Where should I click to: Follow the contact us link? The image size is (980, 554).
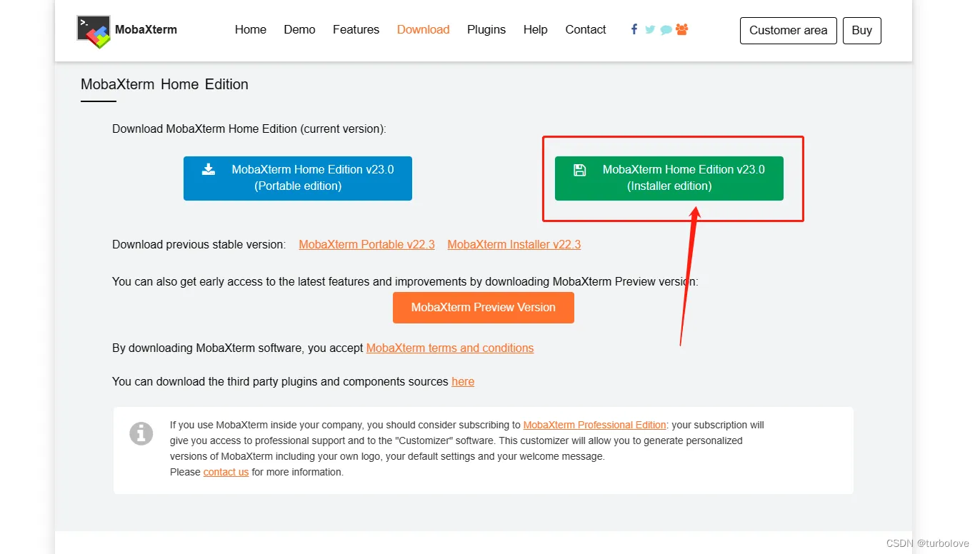[x=226, y=472]
